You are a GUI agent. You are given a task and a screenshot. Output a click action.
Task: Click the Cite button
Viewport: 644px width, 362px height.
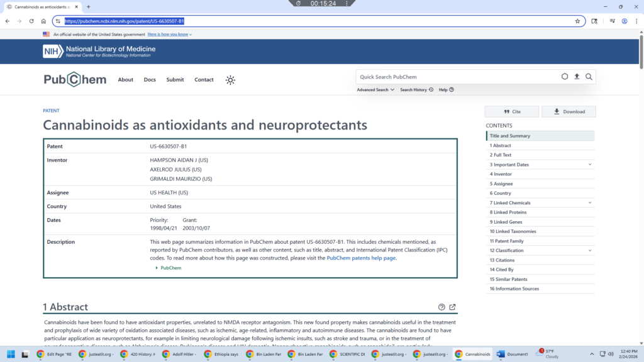click(x=511, y=112)
